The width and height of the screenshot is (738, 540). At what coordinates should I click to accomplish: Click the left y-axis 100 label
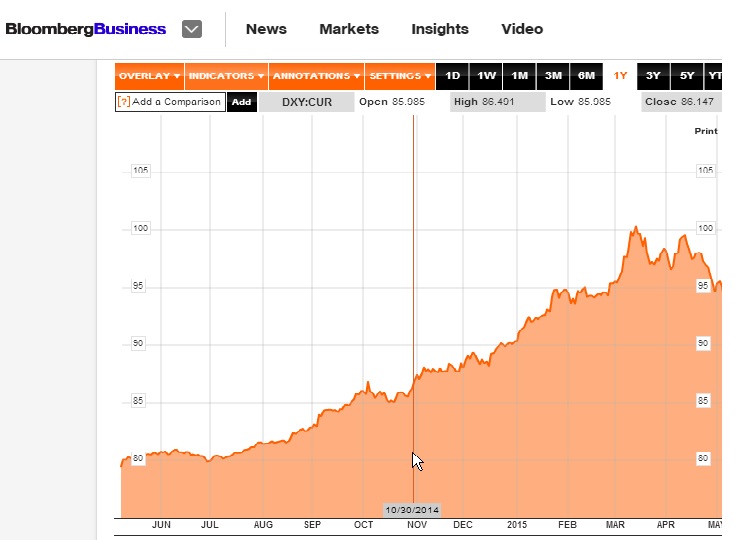[140, 228]
